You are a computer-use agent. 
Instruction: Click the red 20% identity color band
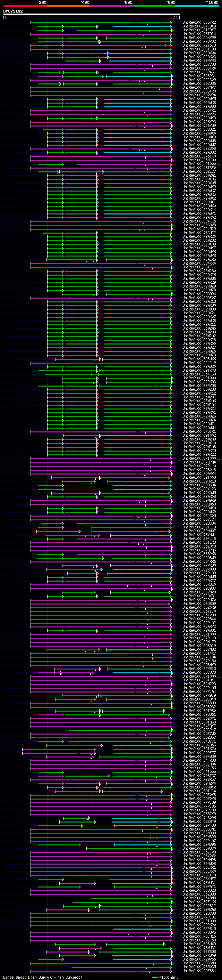coord(25,6)
